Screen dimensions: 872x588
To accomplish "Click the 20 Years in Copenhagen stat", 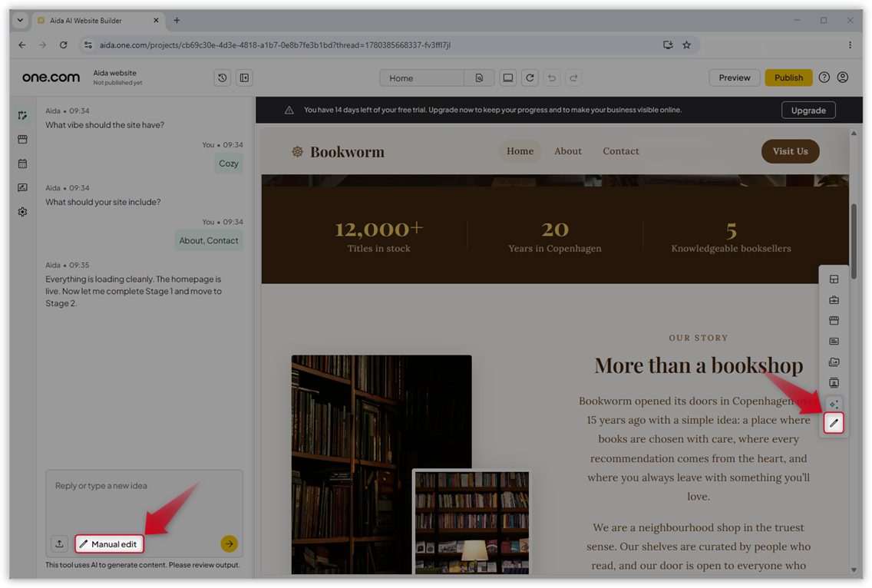I will 554,236.
